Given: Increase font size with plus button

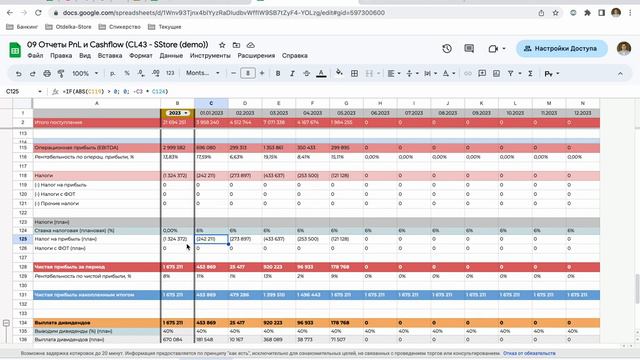Looking at the screenshot, I should 262,73.
